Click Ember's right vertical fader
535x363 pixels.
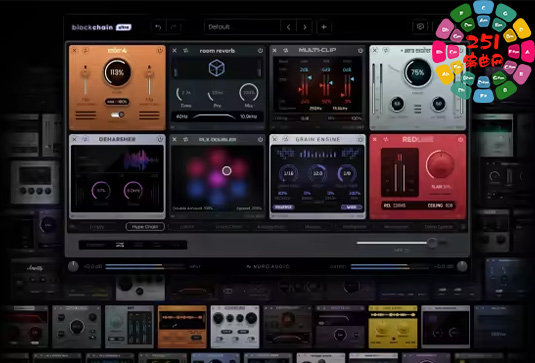(149, 80)
